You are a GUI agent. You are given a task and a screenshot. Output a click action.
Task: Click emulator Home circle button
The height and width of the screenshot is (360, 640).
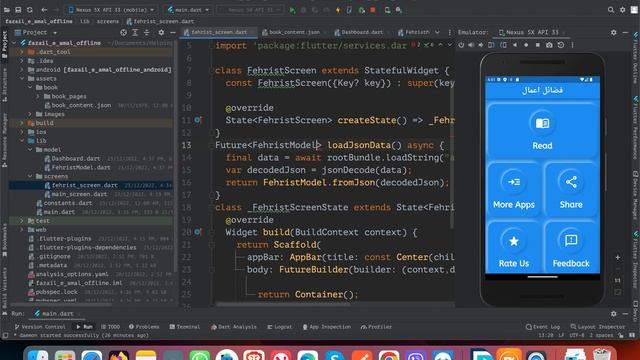tap(526, 45)
